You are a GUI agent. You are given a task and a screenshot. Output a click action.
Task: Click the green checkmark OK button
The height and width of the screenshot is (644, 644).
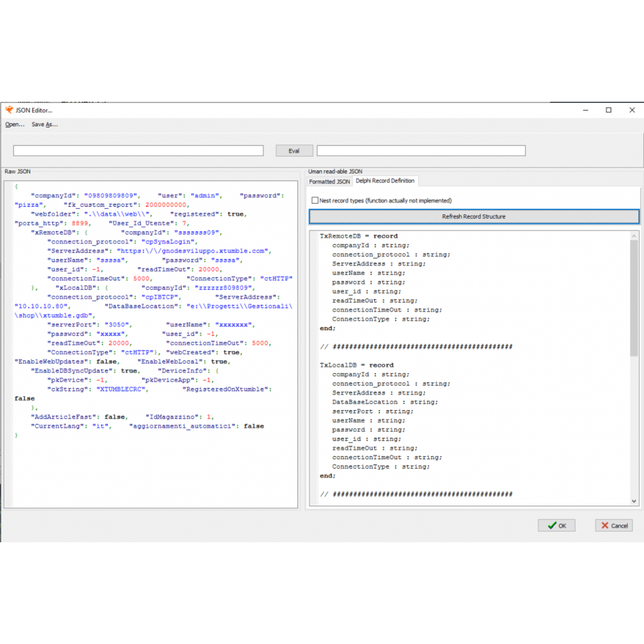(556, 526)
